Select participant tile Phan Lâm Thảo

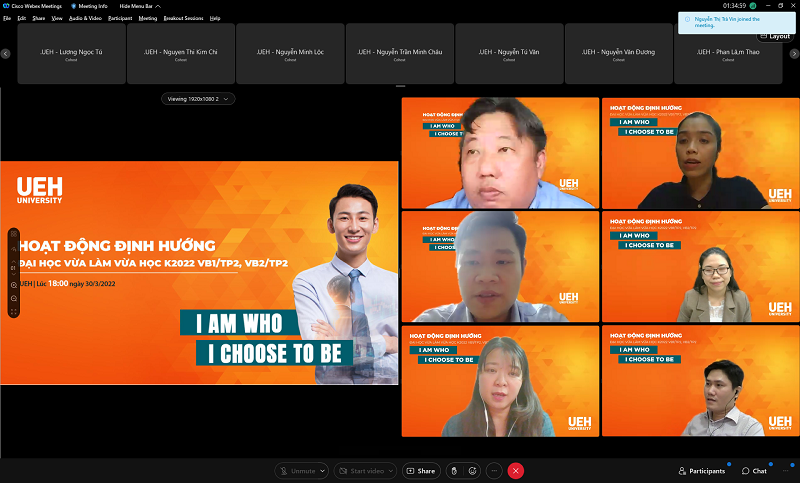click(728, 54)
